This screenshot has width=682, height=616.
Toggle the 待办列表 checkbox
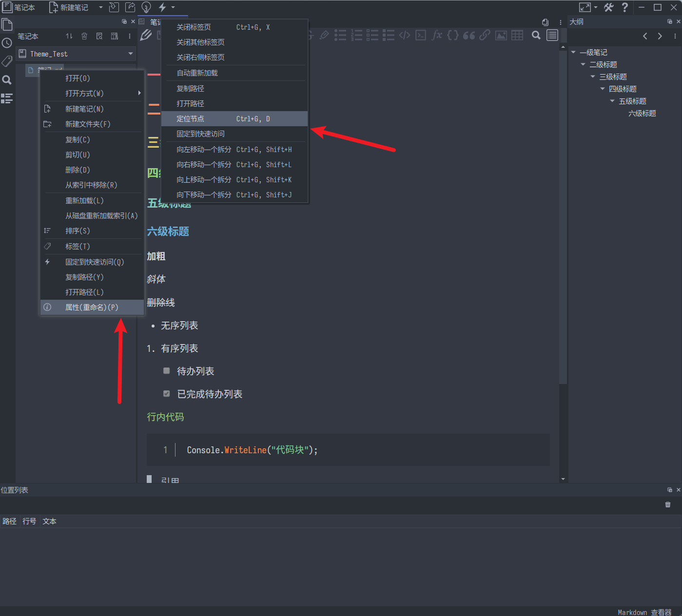(x=167, y=371)
